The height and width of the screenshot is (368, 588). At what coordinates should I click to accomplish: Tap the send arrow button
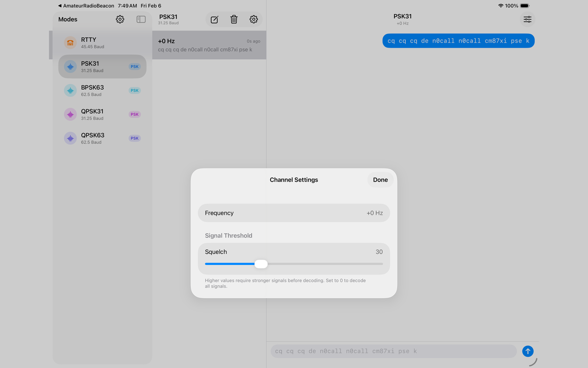(x=528, y=351)
